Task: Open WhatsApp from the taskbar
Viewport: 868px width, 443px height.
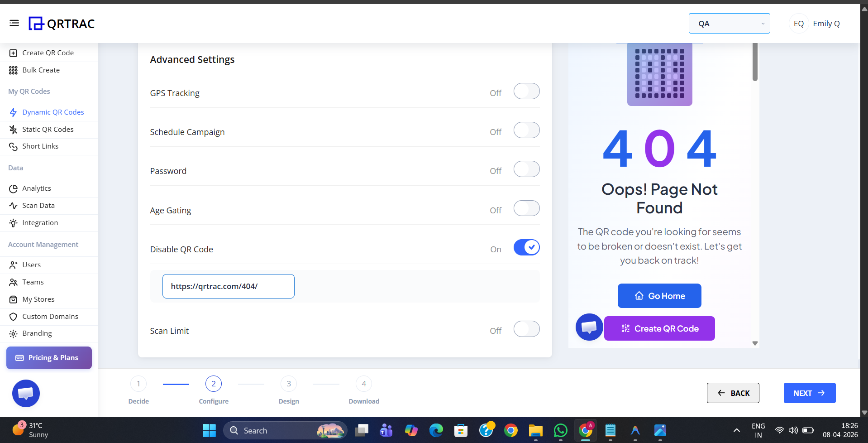Action: point(560,430)
